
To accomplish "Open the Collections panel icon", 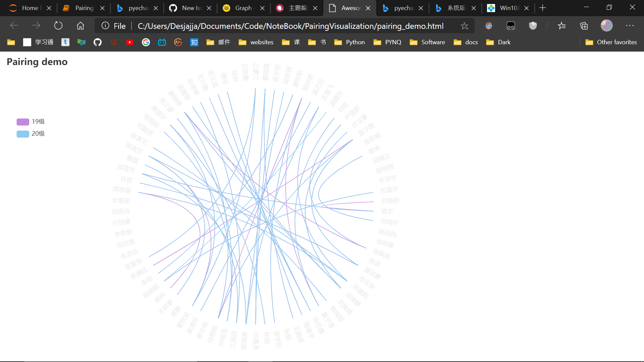I will (x=584, y=25).
